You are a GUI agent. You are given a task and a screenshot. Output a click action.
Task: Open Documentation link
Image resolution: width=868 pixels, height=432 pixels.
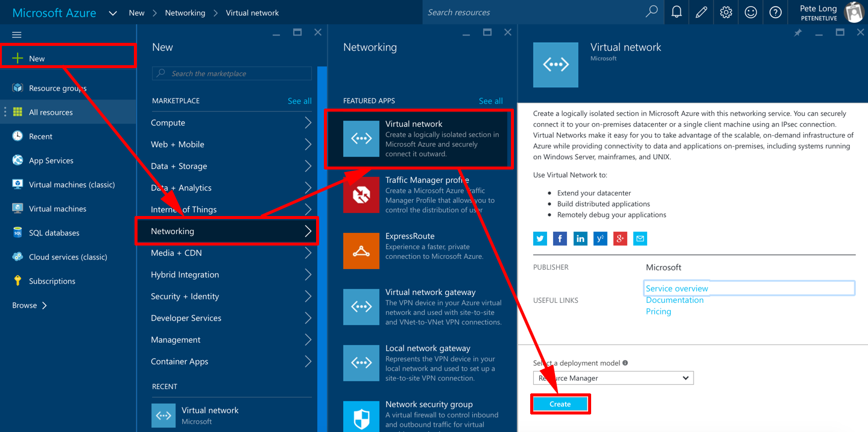point(674,300)
